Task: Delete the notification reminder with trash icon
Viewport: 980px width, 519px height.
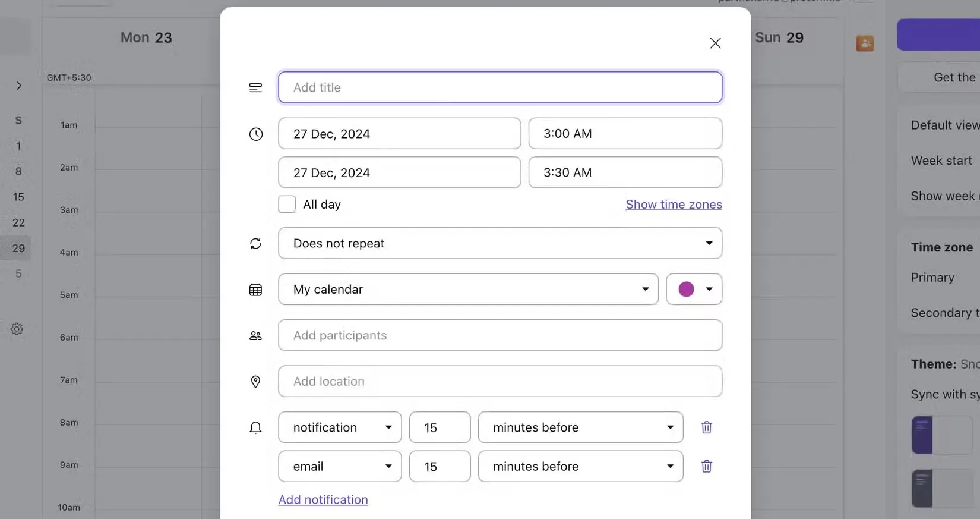Action: tap(706, 427)
